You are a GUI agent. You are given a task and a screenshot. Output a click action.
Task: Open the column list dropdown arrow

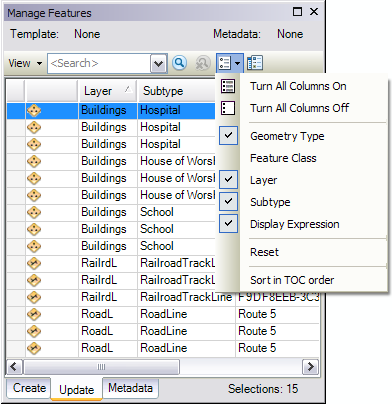[x=238, y=63]
